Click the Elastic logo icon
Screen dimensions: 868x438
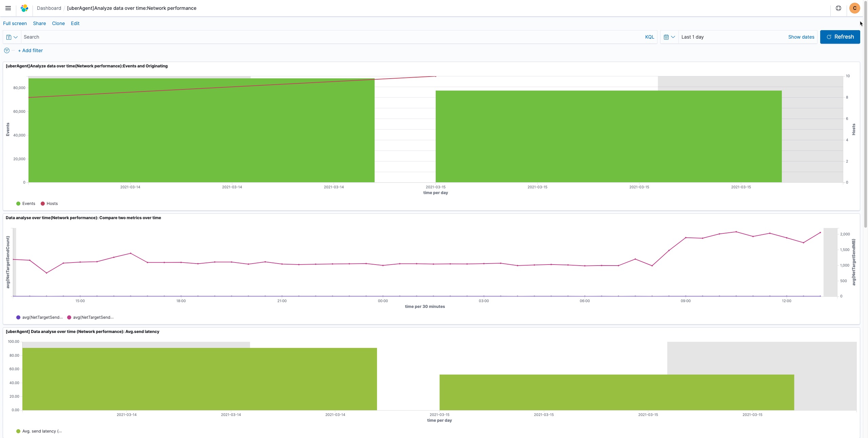24,8
